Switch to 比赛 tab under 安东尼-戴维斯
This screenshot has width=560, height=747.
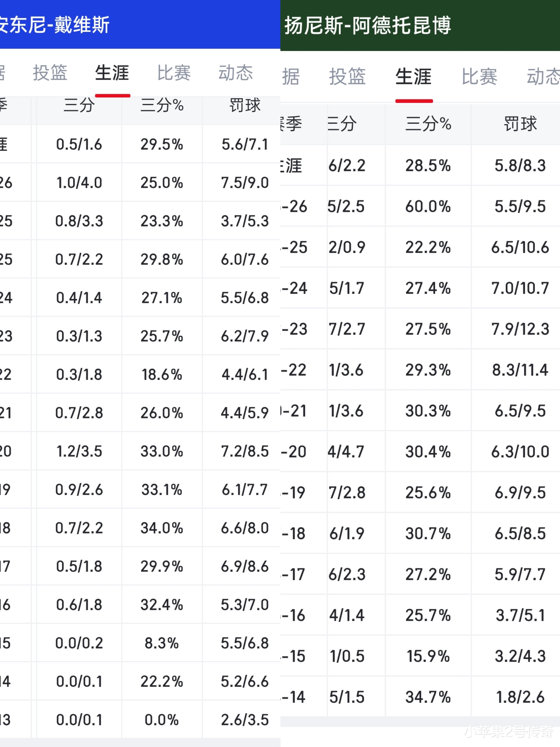click(x=174, y=73)
